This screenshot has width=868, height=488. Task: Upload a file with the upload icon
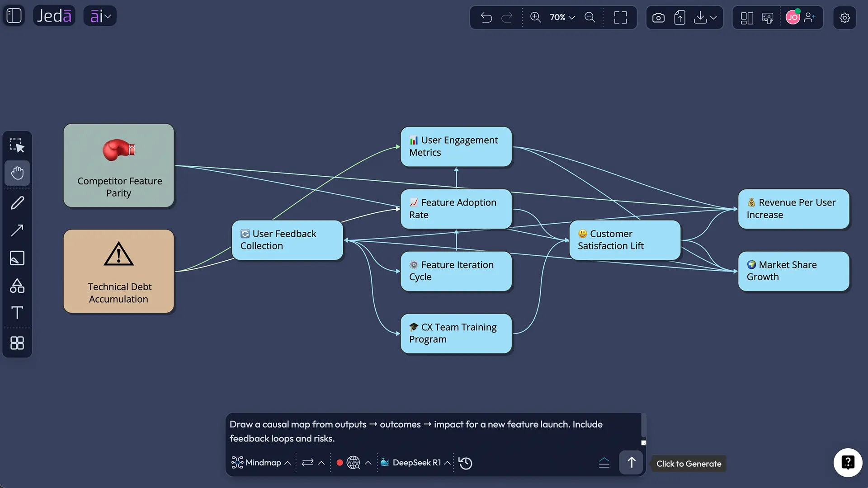(679, 18)
